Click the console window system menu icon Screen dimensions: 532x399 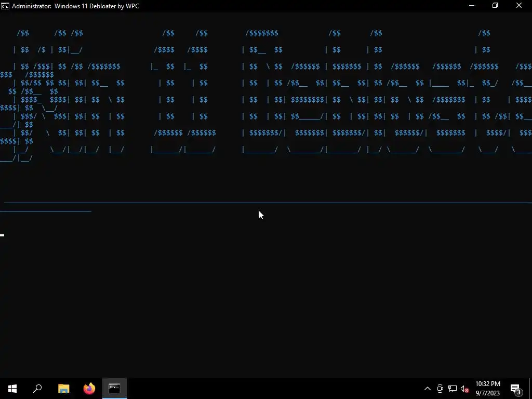point(5,6)
